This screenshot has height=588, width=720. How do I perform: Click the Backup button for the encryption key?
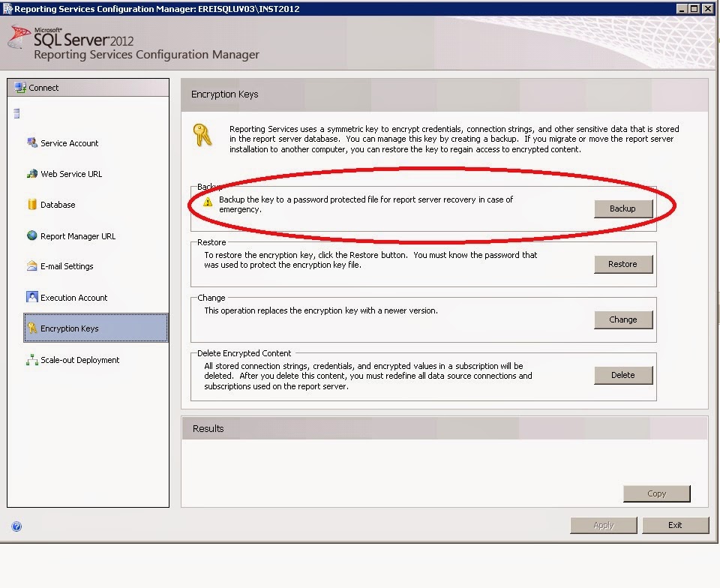click(x=623, y=209)
